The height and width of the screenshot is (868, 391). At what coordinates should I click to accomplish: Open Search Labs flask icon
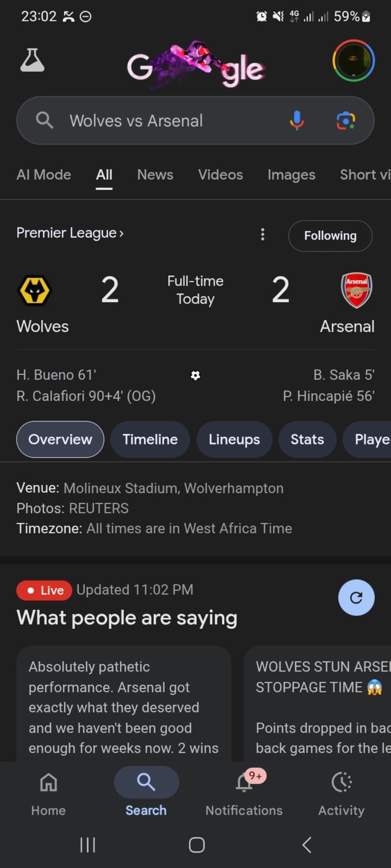pyautogui.click(x=32, y=60)
